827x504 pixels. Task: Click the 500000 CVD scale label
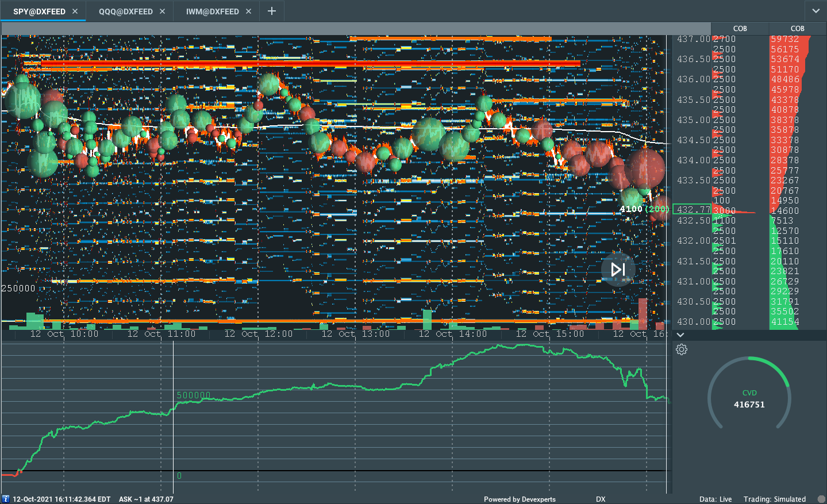(x=194, y=395)
